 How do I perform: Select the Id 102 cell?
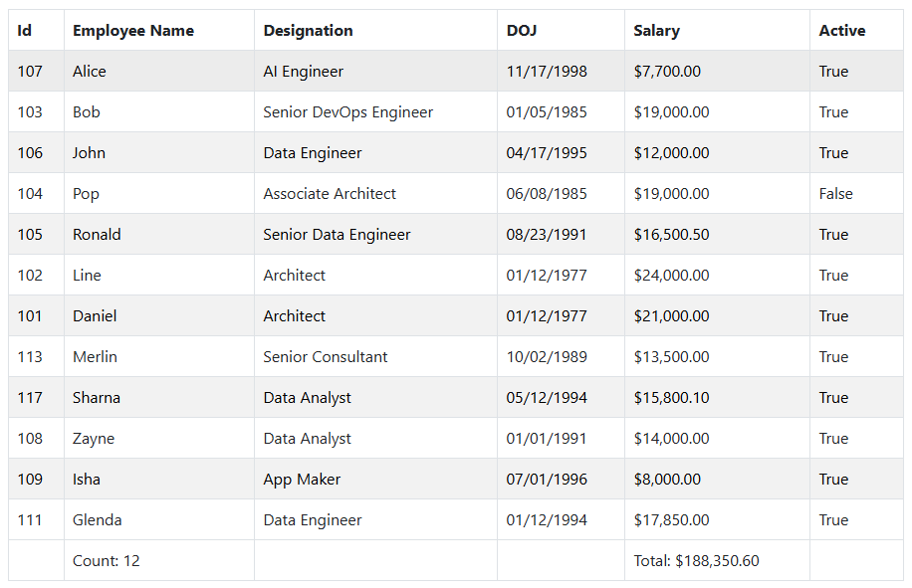(x=31, y=276)
